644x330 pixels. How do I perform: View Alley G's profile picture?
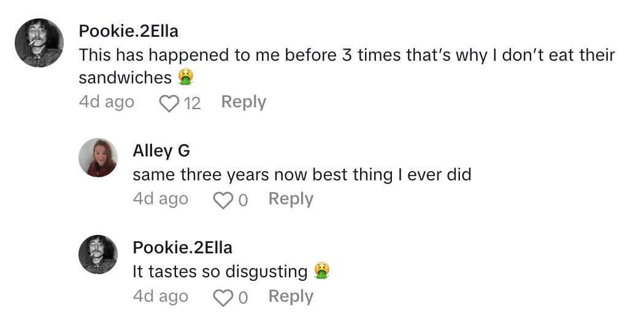98,157
